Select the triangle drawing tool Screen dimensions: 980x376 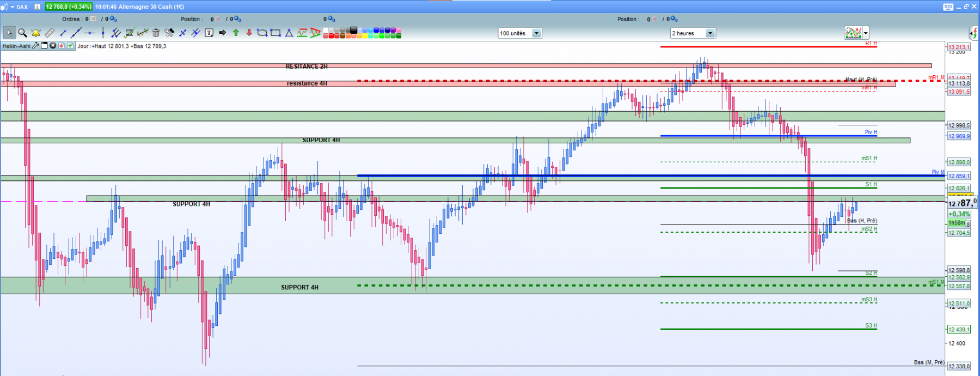point(289,33)
